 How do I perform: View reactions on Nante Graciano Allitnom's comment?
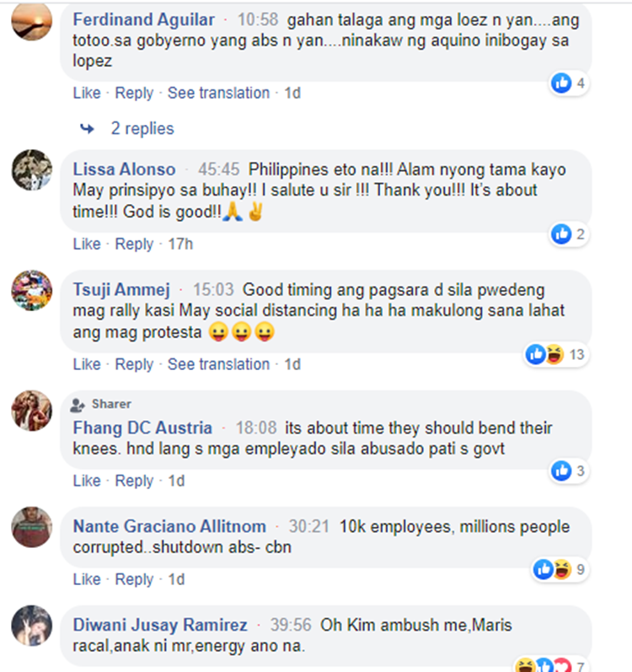tap(560, 570)
